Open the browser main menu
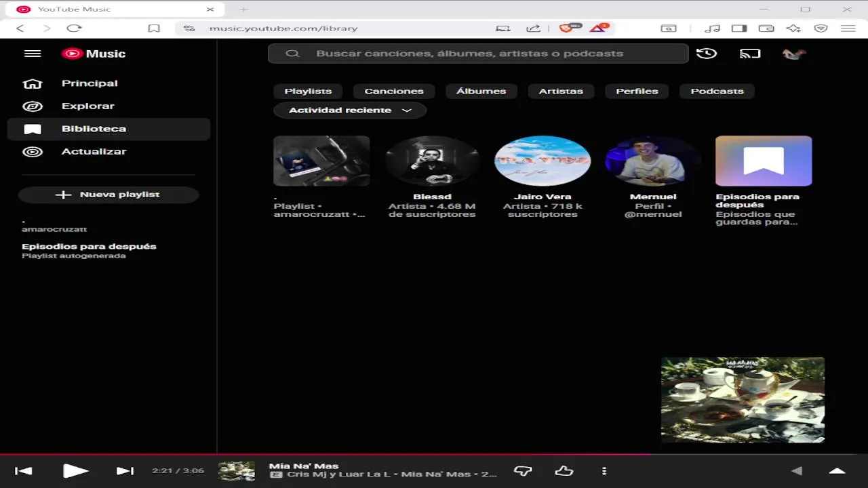The image size is (868, 488). pyautogui.click(x=848, y=28)
